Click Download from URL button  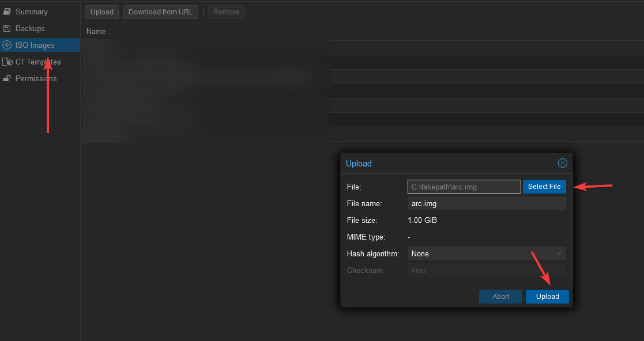[x=161, y=12]
